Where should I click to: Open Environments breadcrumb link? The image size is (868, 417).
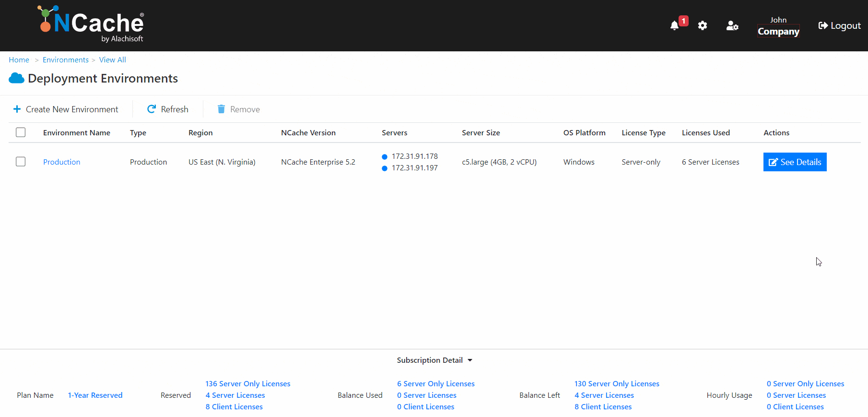click(x=66, y=60)
